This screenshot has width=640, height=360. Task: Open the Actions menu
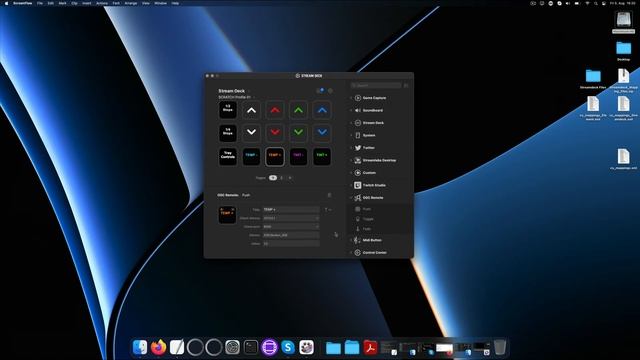[x=102, y=3]
